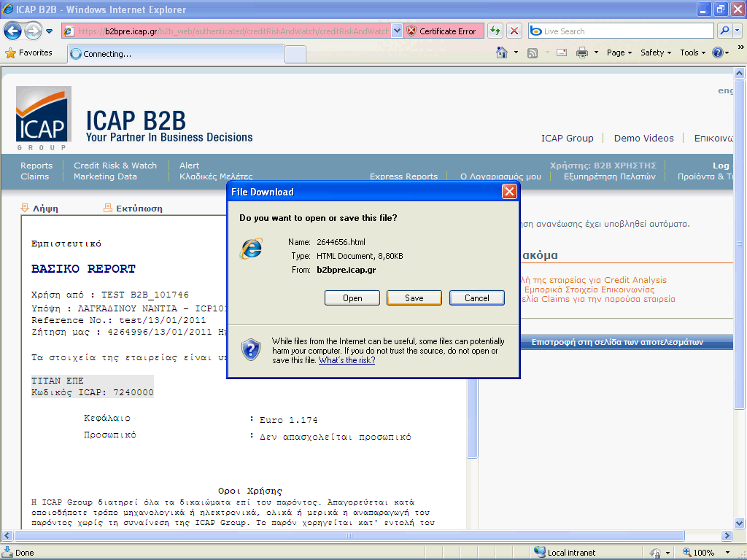This screenshot has width=747, height=560.
Task: Click the horizontal scrollbar right arrow
Action: (x=726, y=535)
